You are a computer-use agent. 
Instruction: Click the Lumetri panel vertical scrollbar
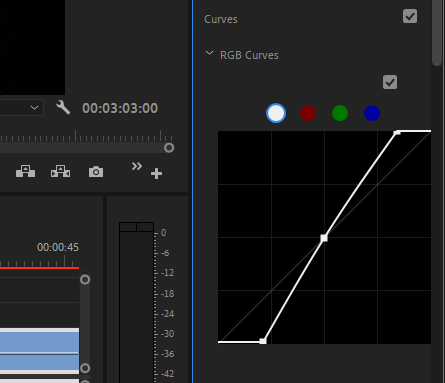(x=437, y=33)
